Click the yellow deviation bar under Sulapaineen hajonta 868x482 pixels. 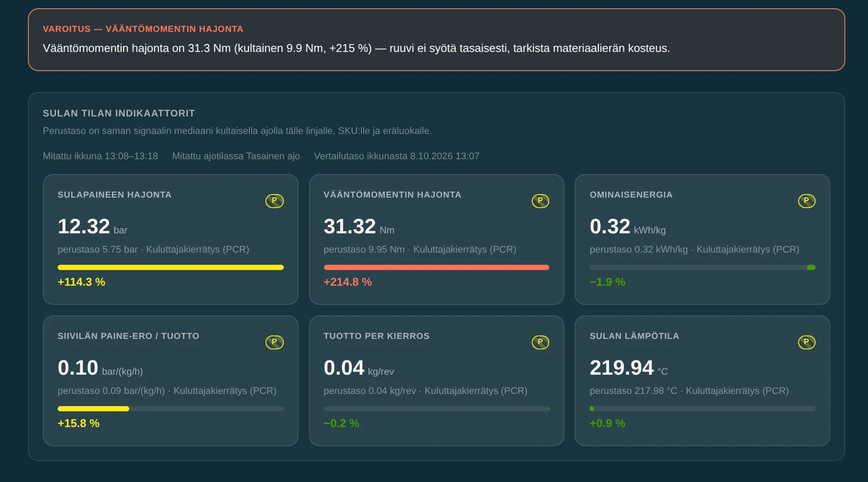tap(170, 267)
